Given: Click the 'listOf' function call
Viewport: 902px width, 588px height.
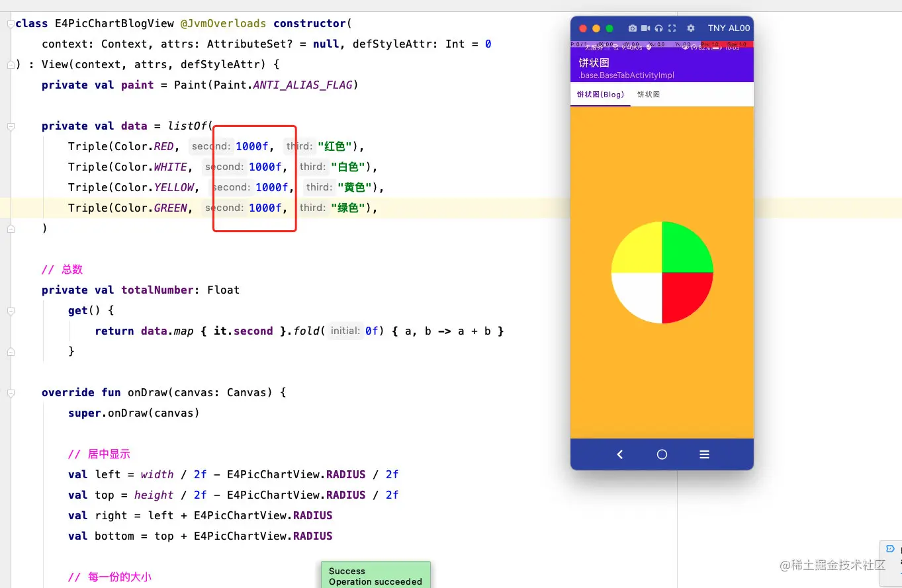Looking at the screenshot, I should [187, 126].
